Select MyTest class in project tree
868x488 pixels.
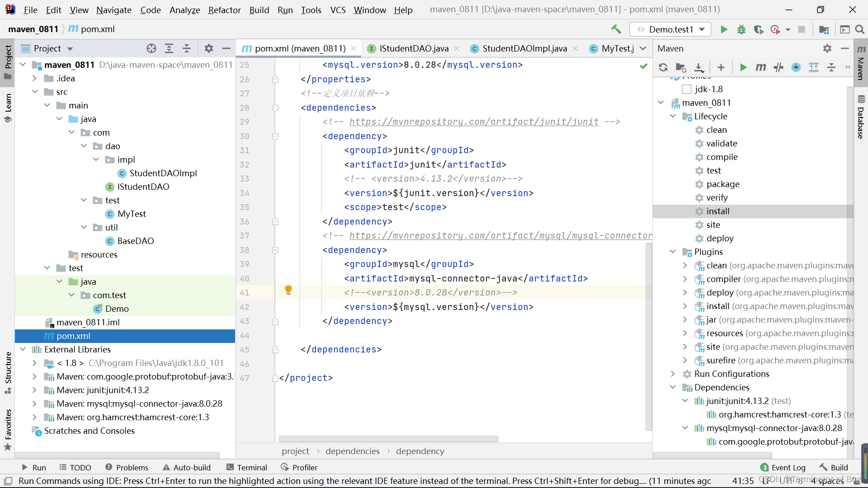pyautogui.click(x=132, y=214)
